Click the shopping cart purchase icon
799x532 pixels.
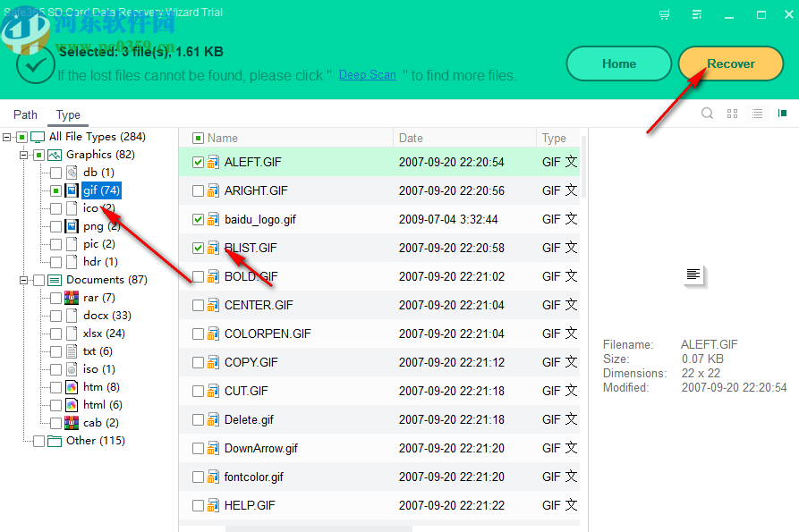(x=663, y=14)
